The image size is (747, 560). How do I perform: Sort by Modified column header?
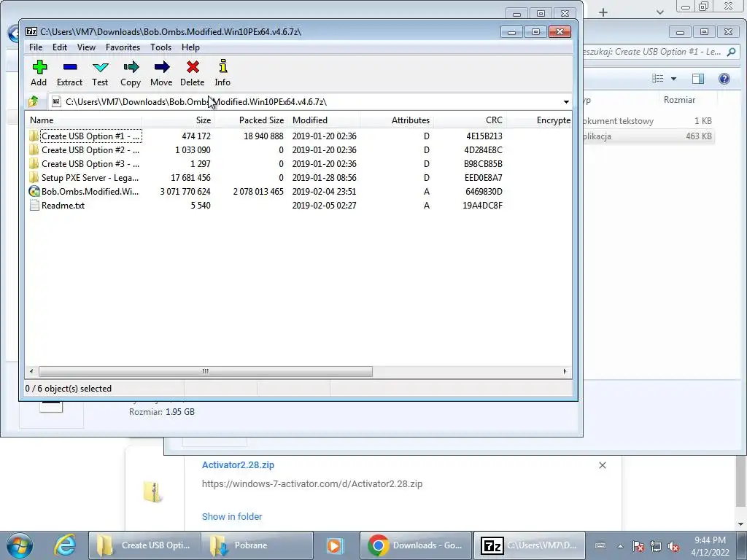(x=325, y=120)
